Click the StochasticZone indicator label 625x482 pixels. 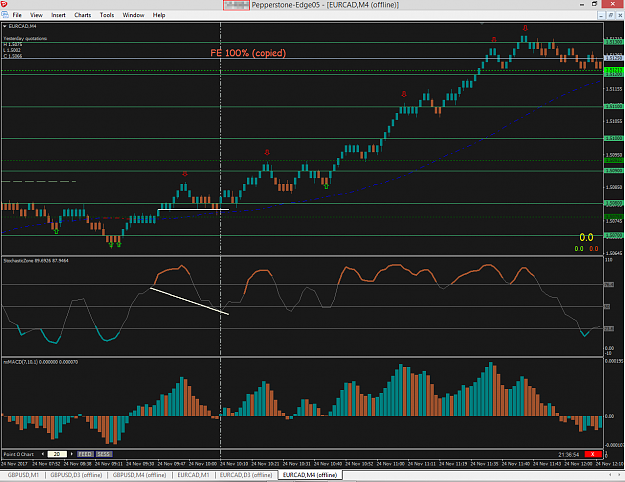click(36, 261)
